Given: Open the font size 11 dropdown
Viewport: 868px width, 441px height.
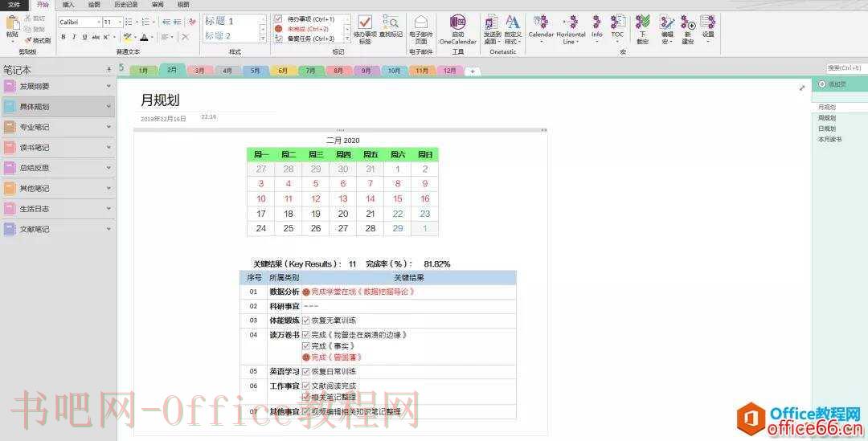Looking at the screenshot, I should point(120,22).
